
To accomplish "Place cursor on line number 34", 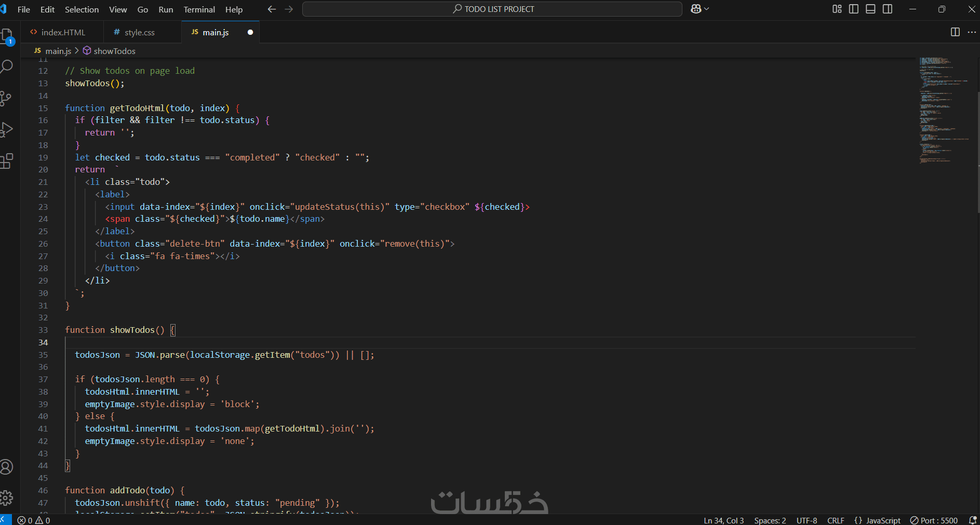I will tap(43, 342).
